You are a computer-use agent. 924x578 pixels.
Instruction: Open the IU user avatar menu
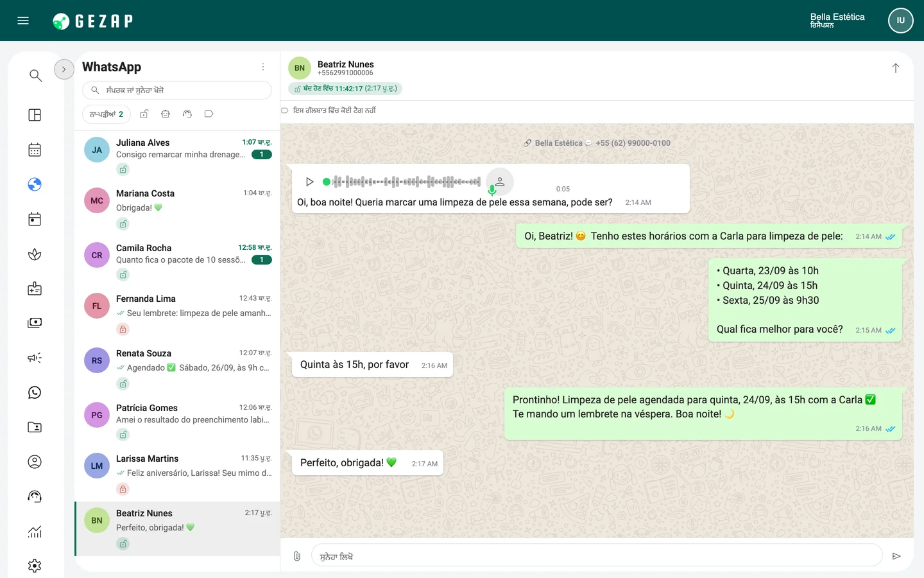pos(900,21)
